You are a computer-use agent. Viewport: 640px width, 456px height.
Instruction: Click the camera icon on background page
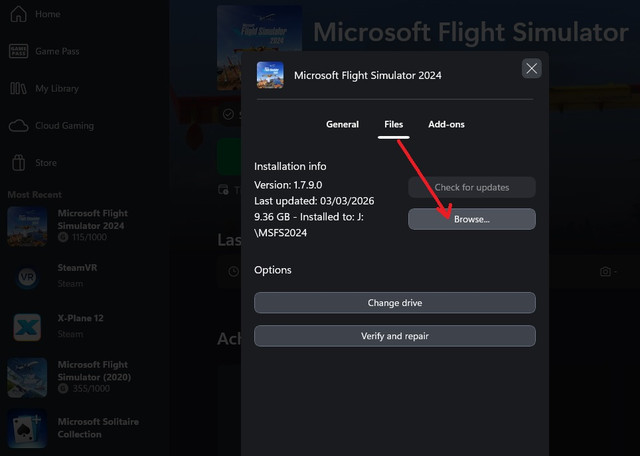point(605,271)
